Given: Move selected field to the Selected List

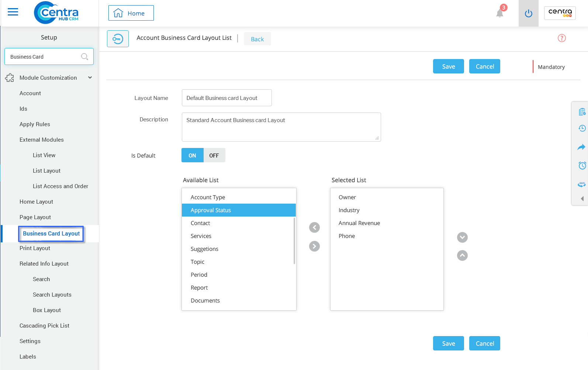Looking at the screenshot, I should 314,246.
